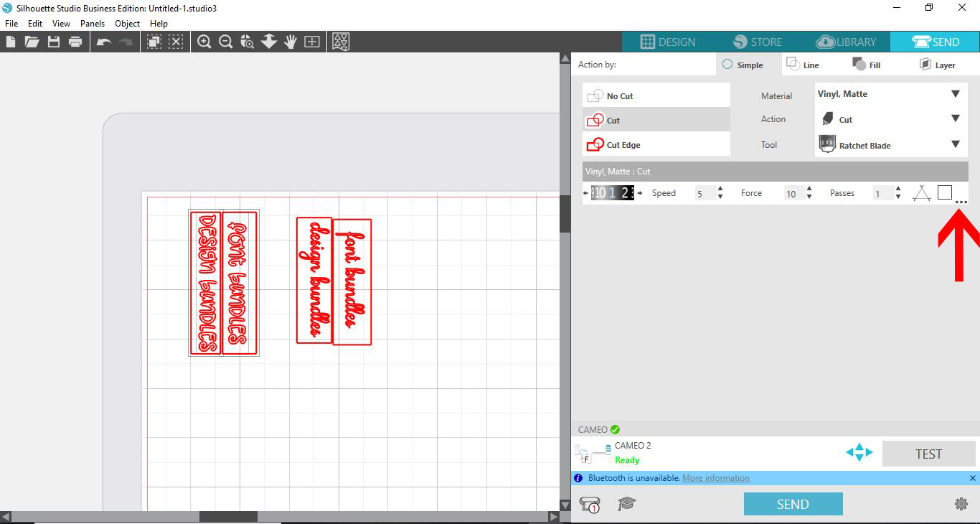Open the File menu

(x=11, y=23)
